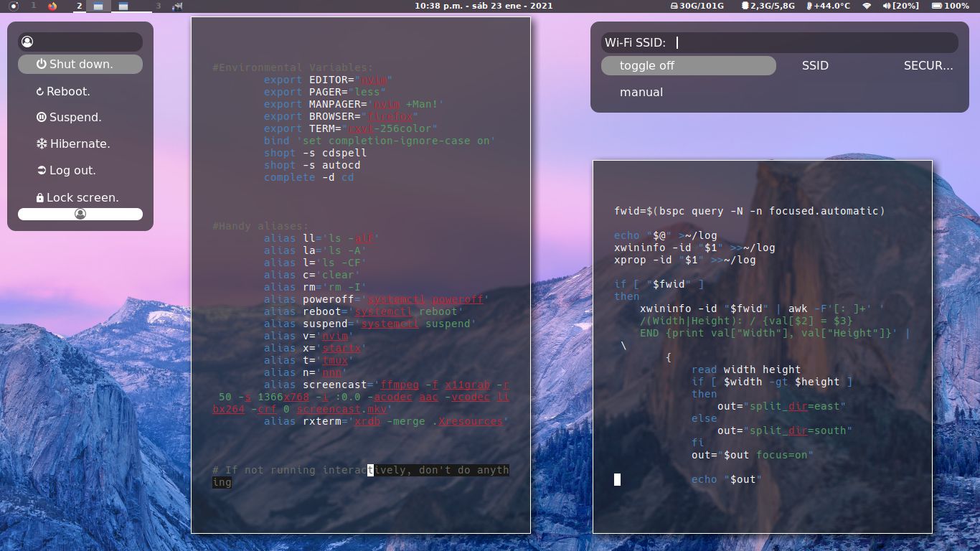
Task: Click the speaker icon in the status bar
Action: 887,6
